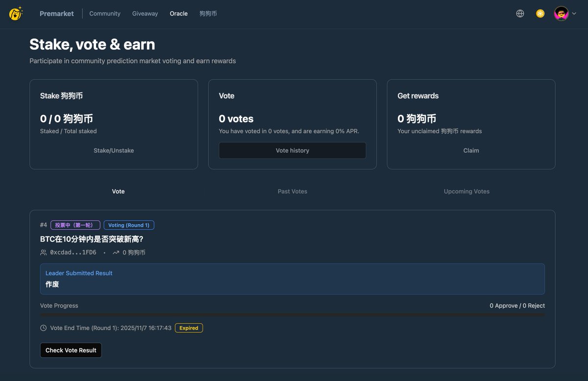Click the Vote Progress bar

[x=293, y=315]
